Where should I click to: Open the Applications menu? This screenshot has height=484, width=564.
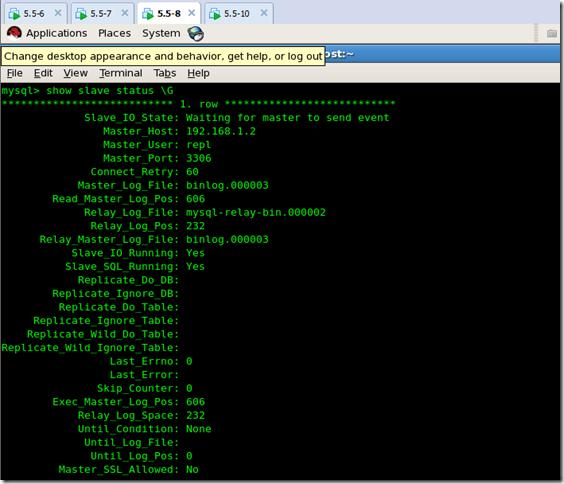[56, 33]
